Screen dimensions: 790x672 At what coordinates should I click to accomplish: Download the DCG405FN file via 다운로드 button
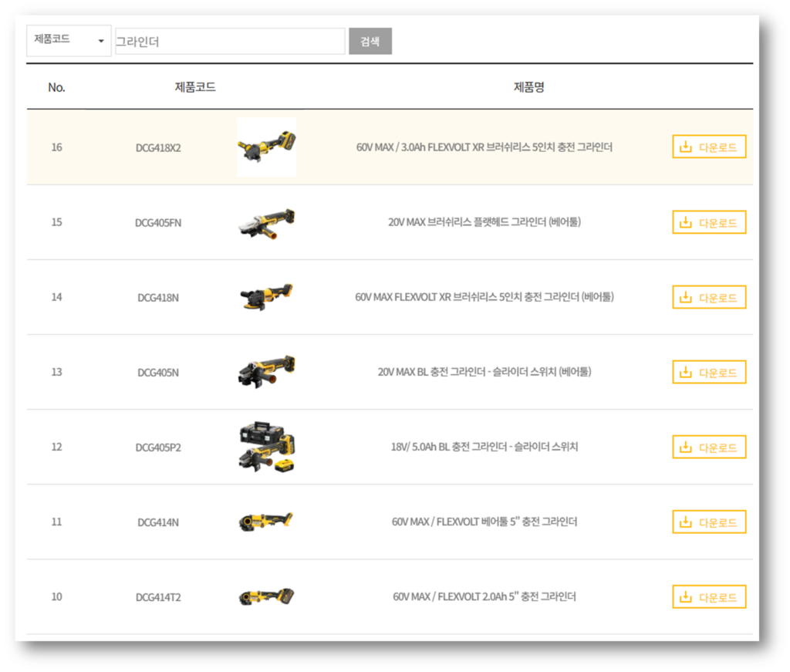point(709,222)
